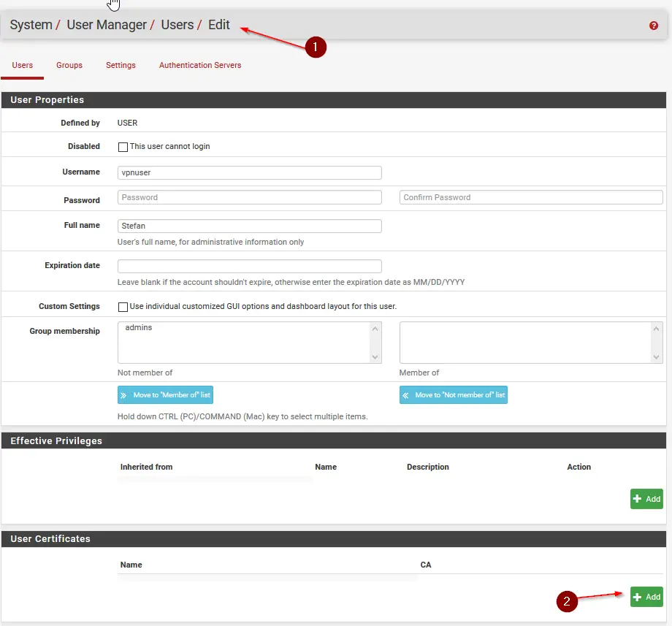Focus the Full name field containing Stefan
The image size is (672, 626).
[x=249, y=226]
